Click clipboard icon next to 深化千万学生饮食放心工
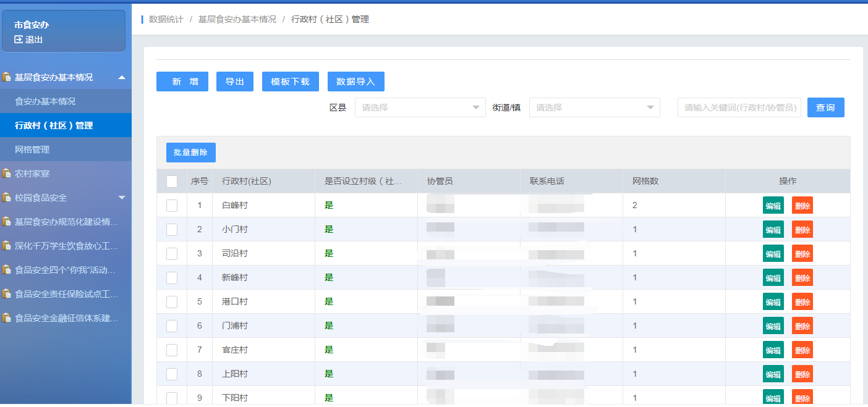 (7, 246)
